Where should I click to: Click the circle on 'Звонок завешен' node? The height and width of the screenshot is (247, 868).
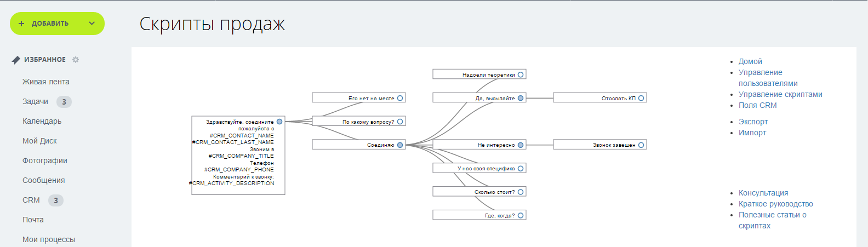point(641,145)
